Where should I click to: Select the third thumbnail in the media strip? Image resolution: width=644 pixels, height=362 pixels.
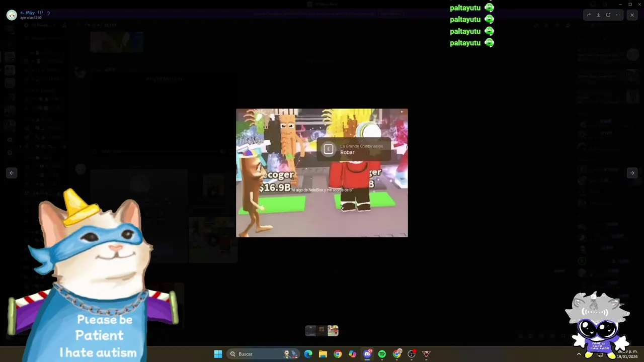coord(333,330)
